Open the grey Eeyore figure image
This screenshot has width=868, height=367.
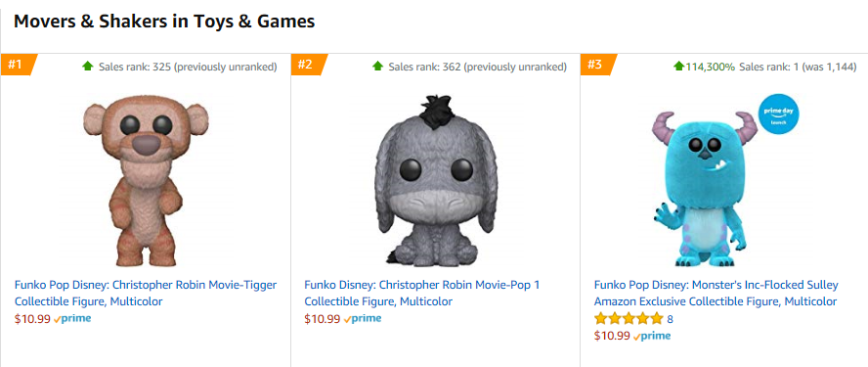point(435,180)
